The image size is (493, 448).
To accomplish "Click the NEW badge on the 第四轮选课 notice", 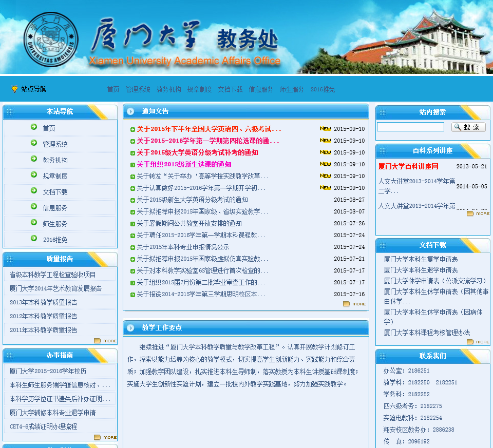I will [x=326, y=141].
